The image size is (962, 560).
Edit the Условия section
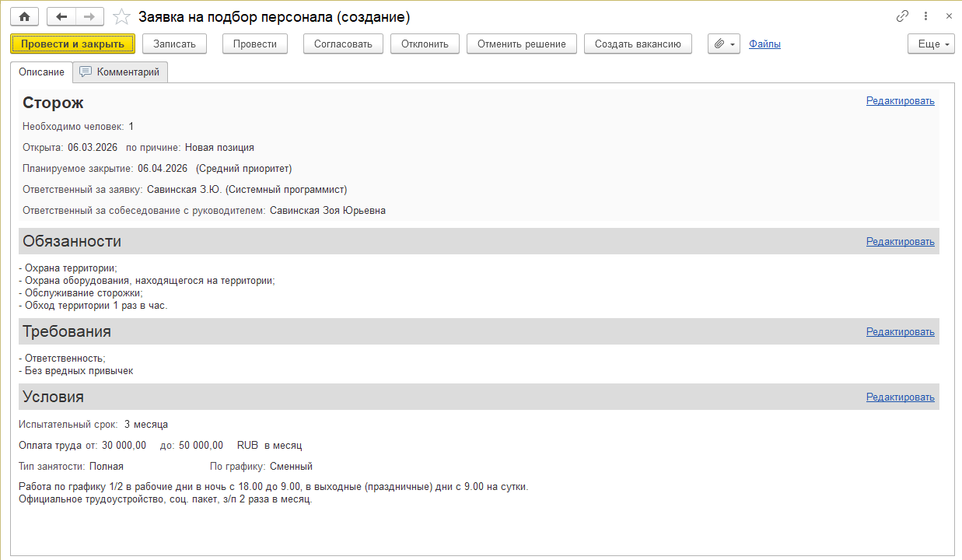pyautogui.click(x=900, y=397)
